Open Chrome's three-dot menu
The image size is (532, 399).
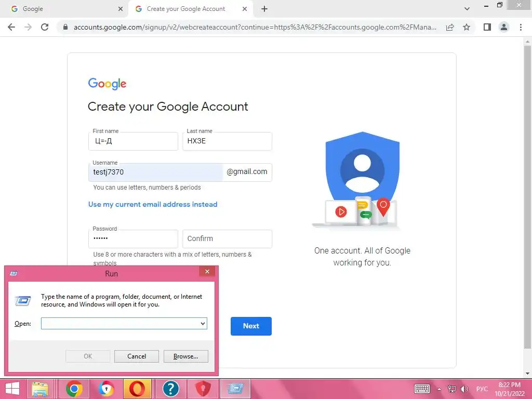pos(521,27)
